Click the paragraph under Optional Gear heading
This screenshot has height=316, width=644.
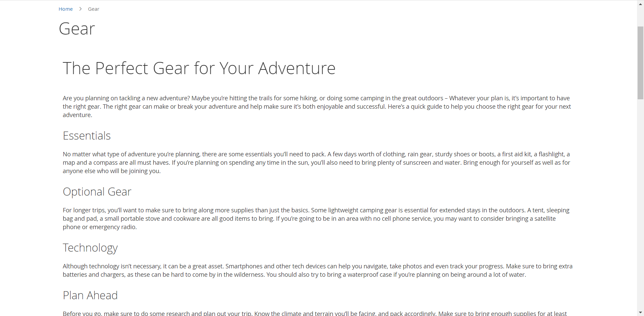pyautogui.click(x=317, y=219)
